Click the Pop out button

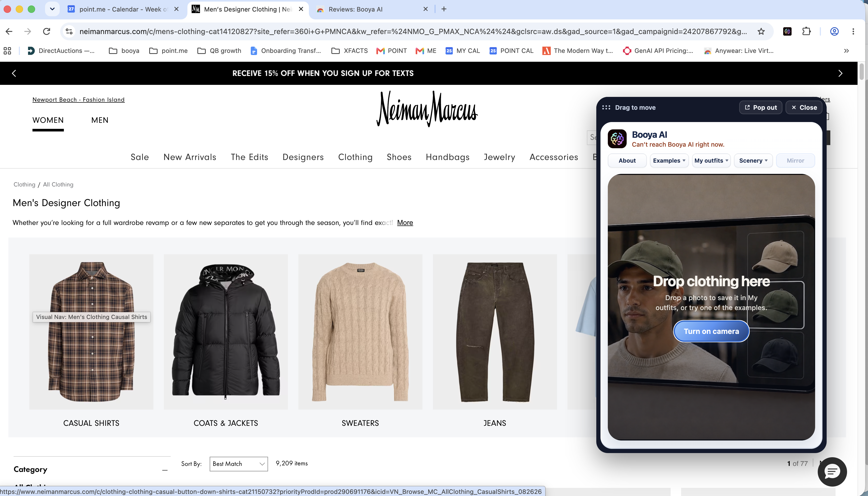(x=761, y=107)
